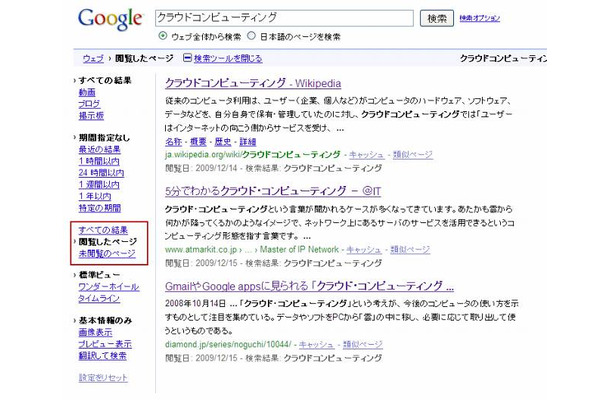Close search tools via 検索ツールを閉じる
Image resolution: width=610 pixels, height=400 pixels.
228,58
